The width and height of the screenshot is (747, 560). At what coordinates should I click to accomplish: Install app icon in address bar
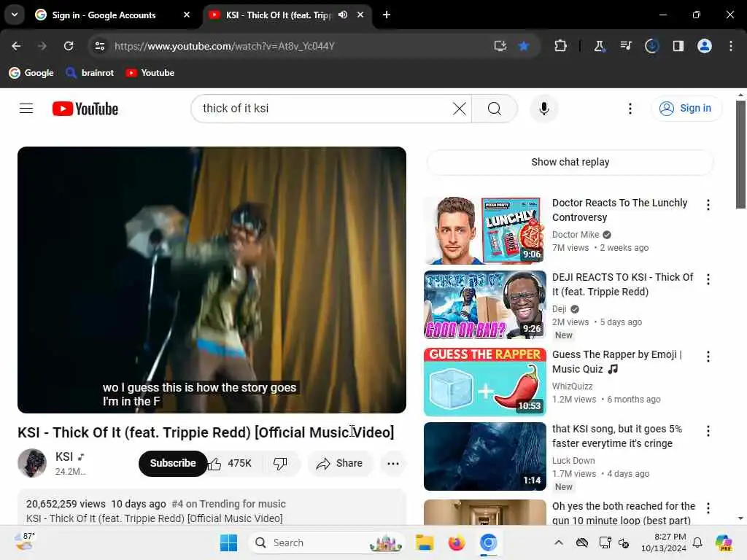(500, 46)
